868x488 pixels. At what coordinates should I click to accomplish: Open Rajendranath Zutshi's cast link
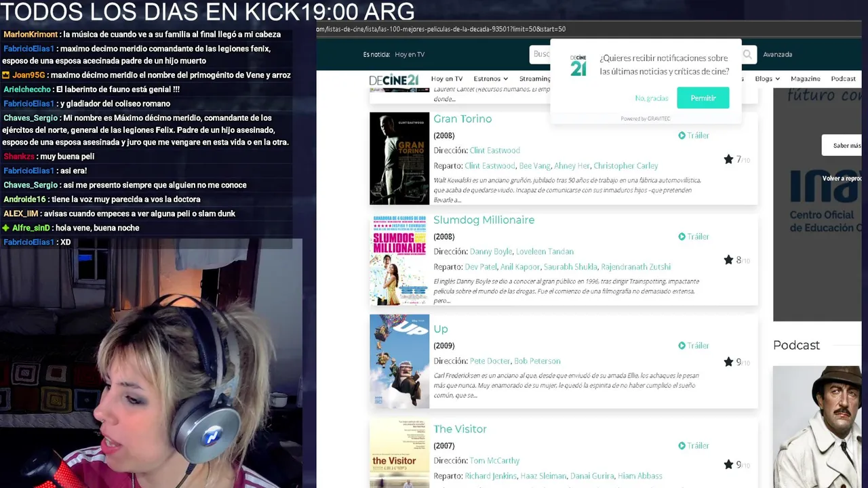635,267
